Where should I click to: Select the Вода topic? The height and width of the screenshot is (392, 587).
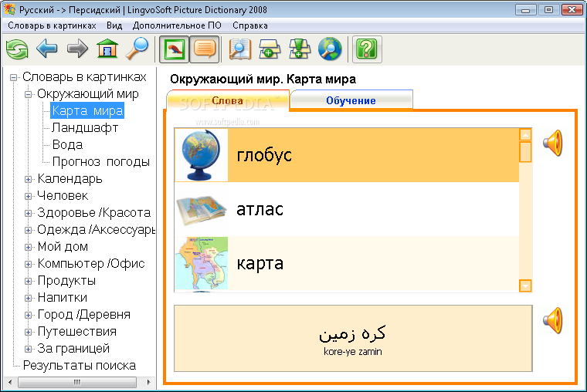coord(67,144)
